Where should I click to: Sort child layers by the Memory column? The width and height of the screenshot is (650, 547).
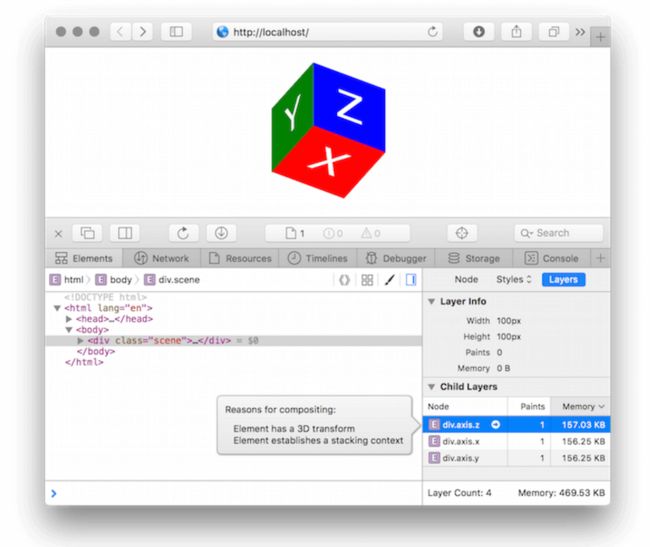tap(578, 406)
